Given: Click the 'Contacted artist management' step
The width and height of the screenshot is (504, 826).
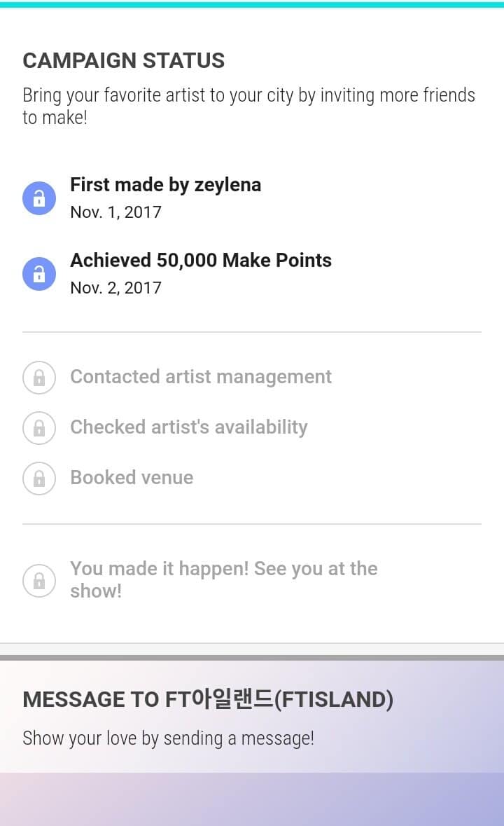Looking at the screenshot, I should point(201,377).
